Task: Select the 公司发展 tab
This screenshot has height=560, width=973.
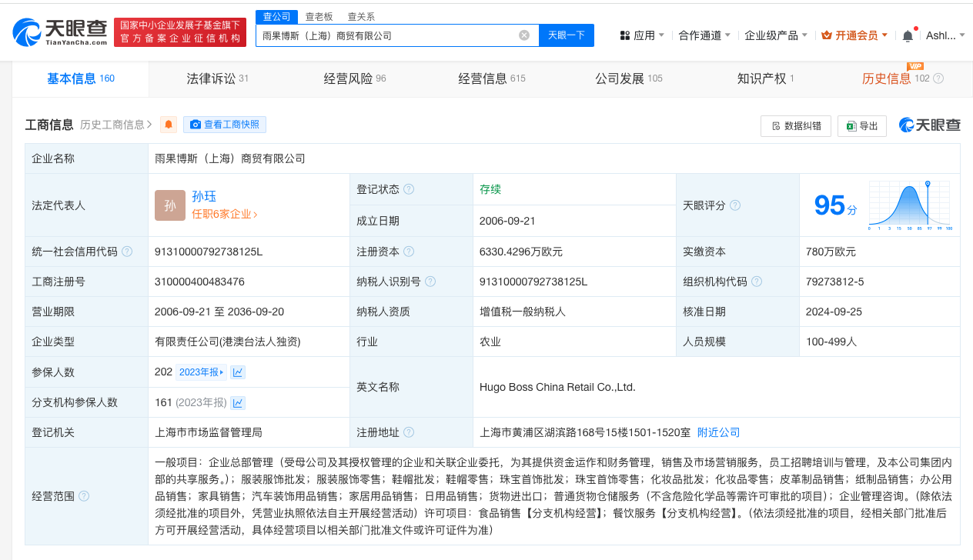Action: pyautogui.click(x=628, y=78)
